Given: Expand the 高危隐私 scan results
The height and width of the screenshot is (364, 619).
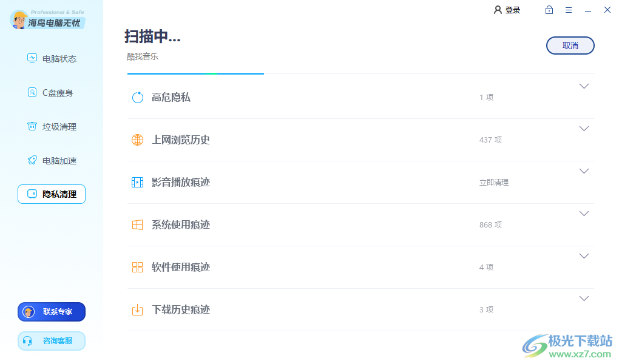Looking at the screenshot, I should [584, 86].
